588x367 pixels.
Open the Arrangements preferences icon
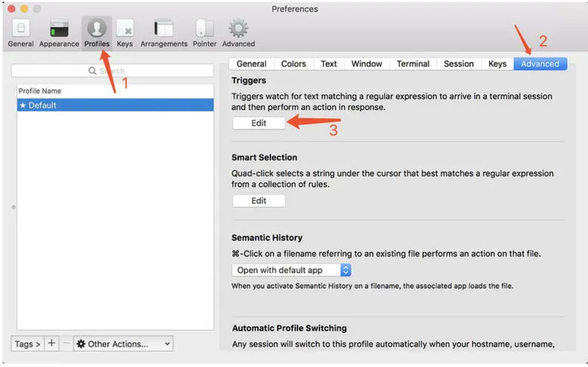[x=164, y=33]
